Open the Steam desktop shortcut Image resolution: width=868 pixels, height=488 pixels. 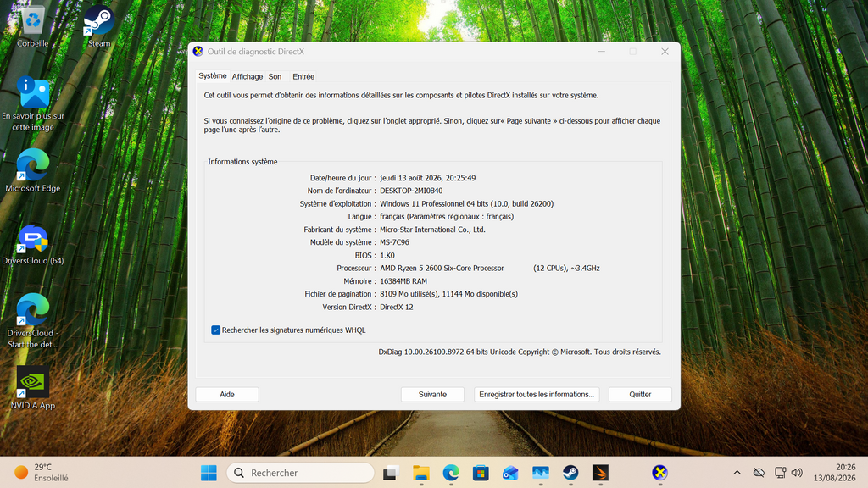tap(98, 26)
